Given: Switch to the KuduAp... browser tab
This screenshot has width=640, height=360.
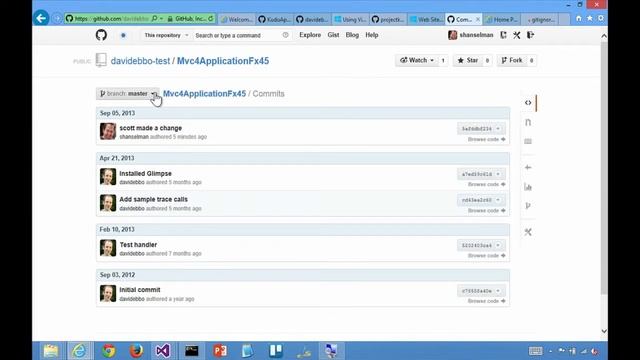Looking at the screenshot, I should 275,19.
